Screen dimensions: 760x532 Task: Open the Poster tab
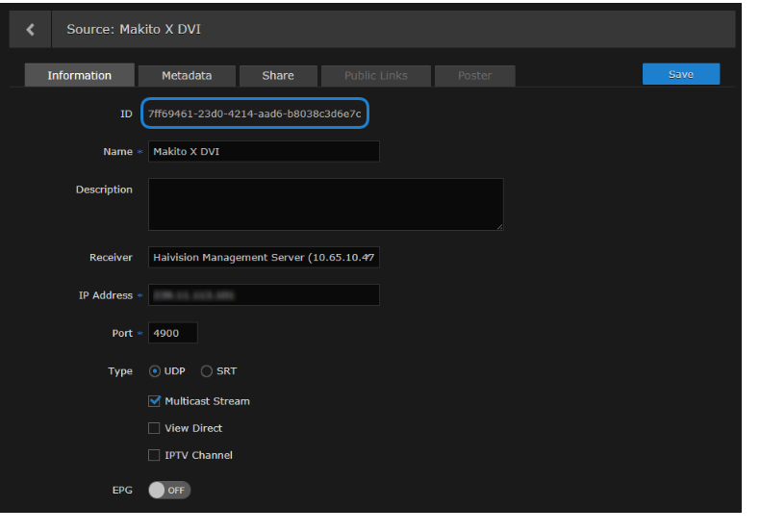click(x=474, y=75)
